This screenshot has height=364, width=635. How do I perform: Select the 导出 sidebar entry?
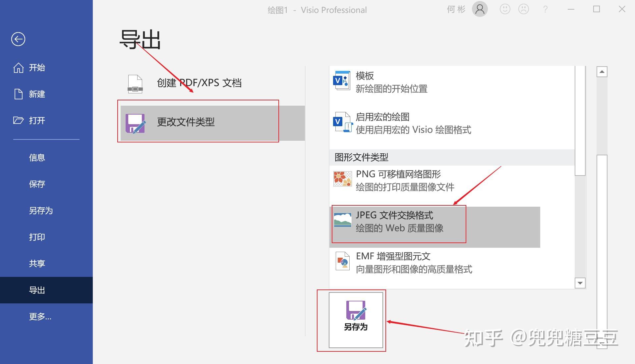click(x=46, y=290)
